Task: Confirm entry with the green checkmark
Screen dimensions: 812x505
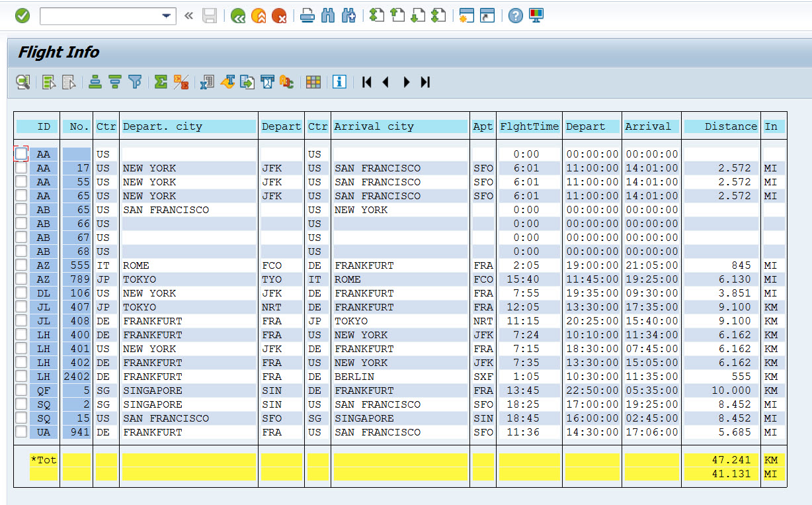Action: click(21, 15)
